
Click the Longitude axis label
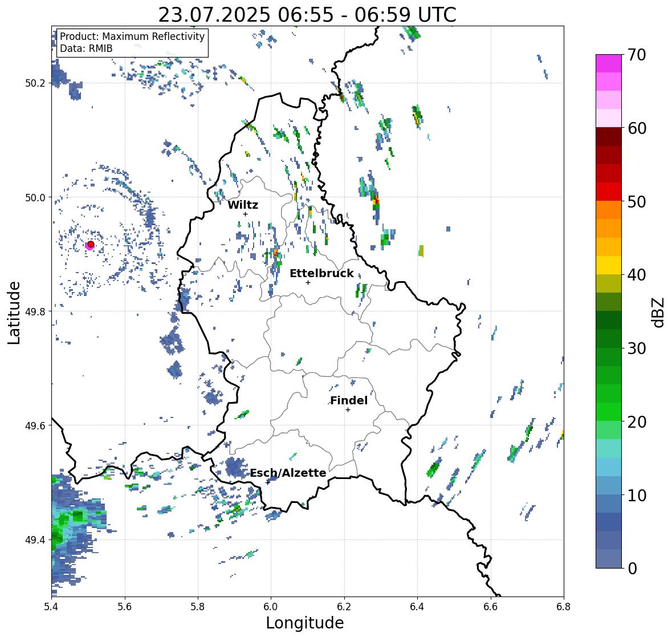pyautogui.click(x=305, y=623)
